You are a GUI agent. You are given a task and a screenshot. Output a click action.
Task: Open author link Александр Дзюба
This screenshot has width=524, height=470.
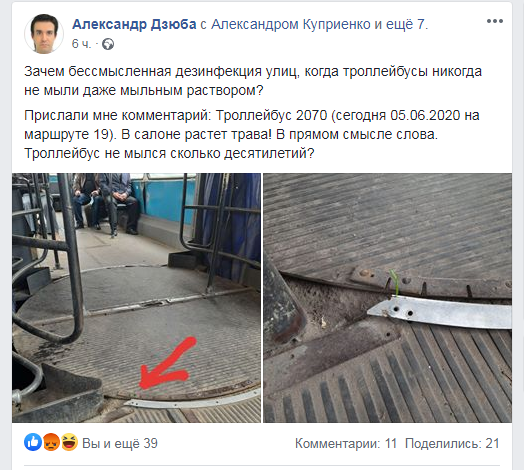(x=134, y=24)
